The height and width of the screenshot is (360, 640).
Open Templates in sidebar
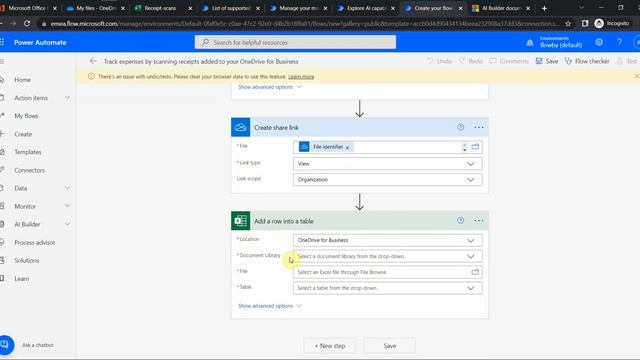coord(28,152)
